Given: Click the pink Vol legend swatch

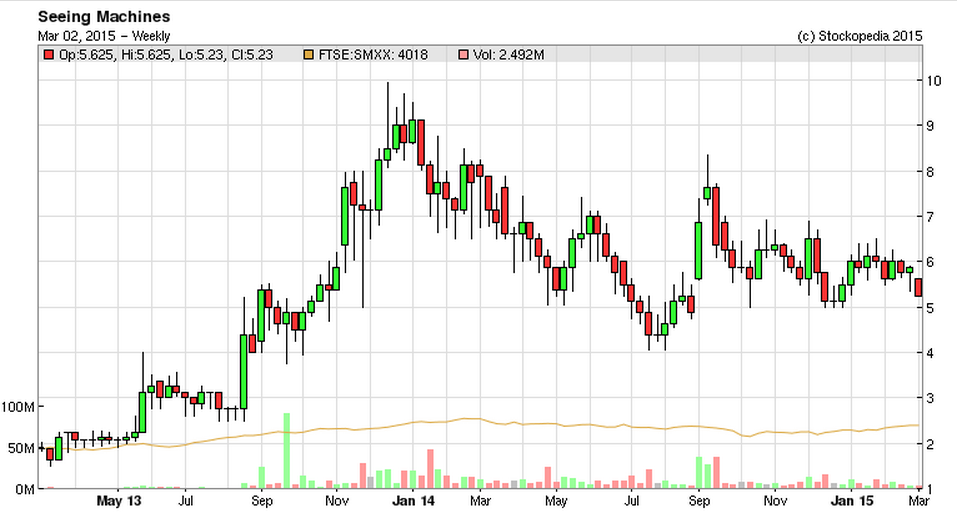Looking at the screenshot, I should (x=463, y=55).
